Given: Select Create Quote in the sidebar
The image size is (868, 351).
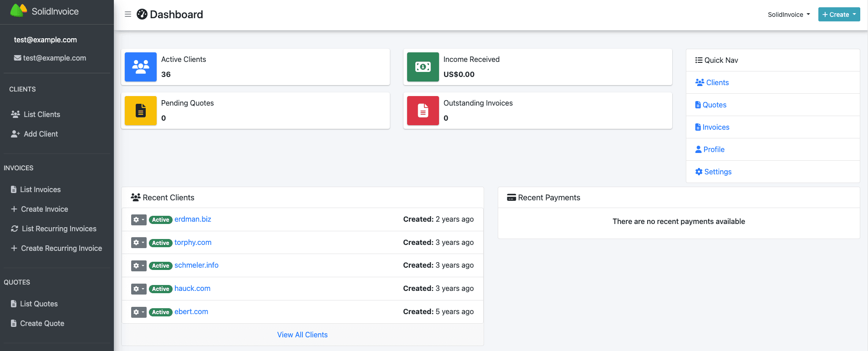Looking at the screenshot, I should click(x=42, y=323).
